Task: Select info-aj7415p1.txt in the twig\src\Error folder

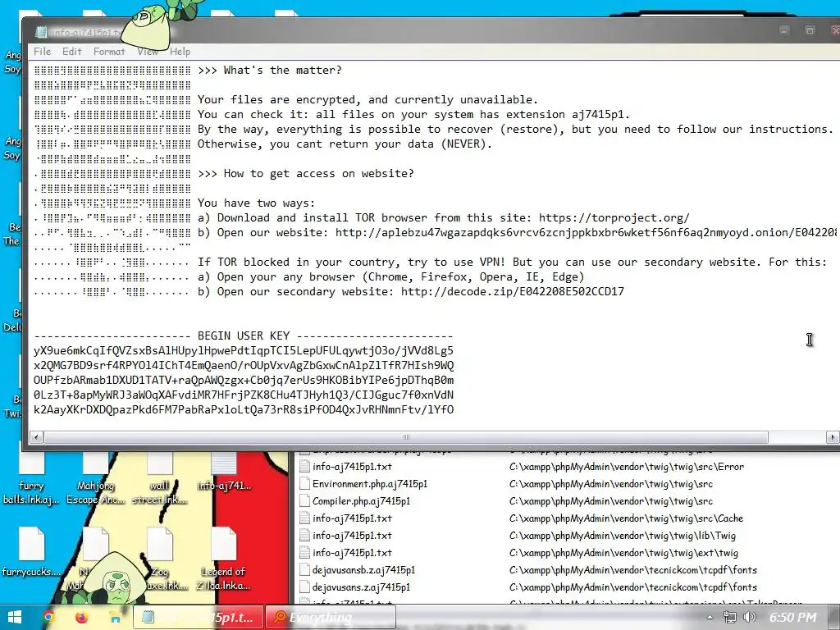Action: tap(352, 467)
